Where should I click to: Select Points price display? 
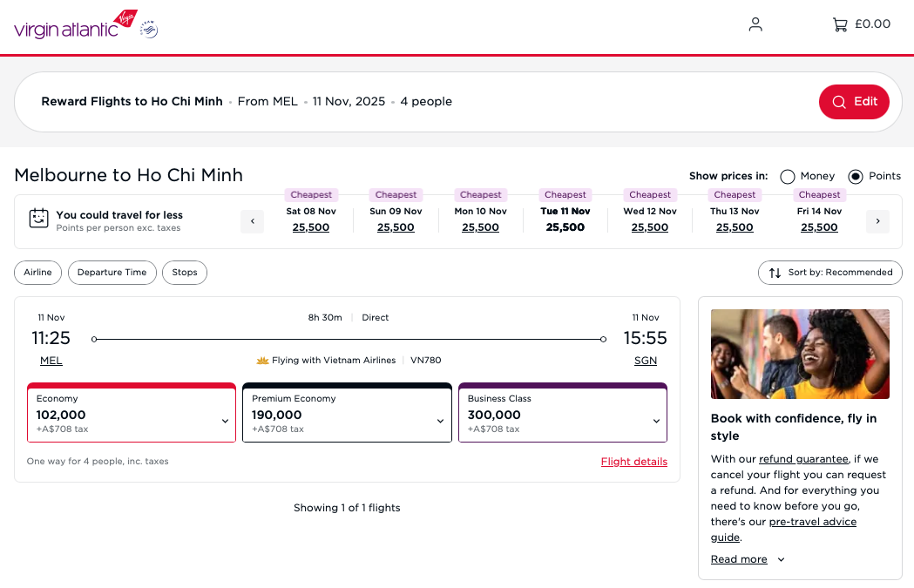856,177
